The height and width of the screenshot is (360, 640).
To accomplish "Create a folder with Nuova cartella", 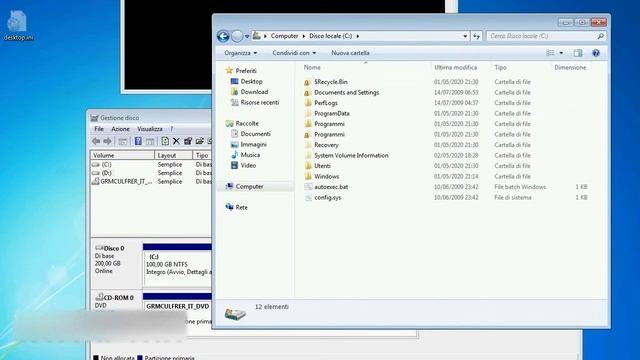I will 350,53.
